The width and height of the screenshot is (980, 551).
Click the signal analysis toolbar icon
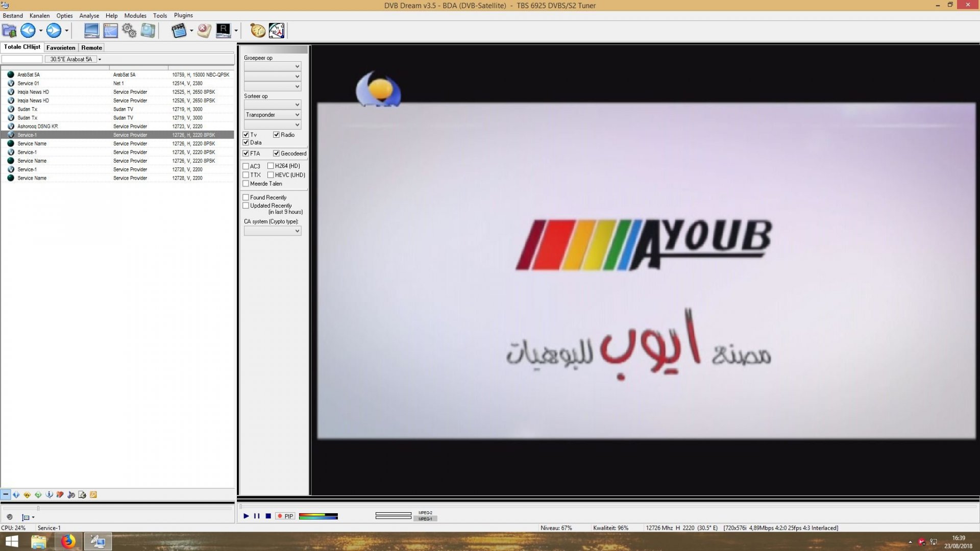point(276,31)
